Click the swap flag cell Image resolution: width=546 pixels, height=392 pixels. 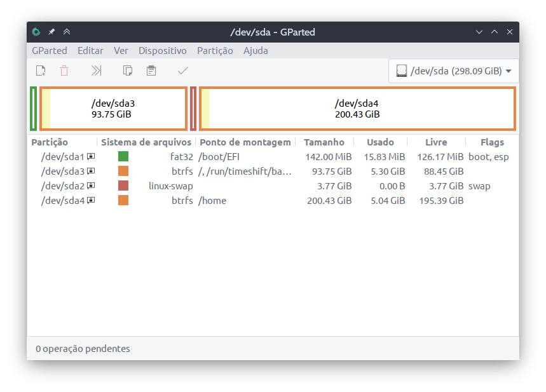coord(479,186)
